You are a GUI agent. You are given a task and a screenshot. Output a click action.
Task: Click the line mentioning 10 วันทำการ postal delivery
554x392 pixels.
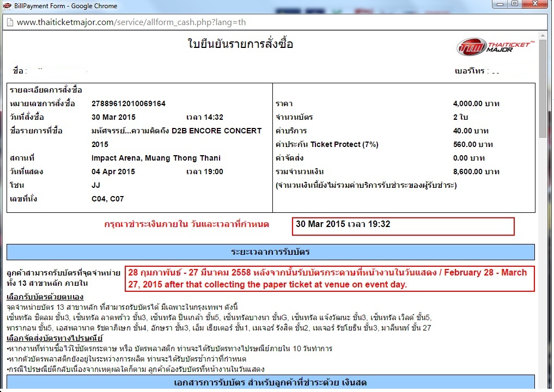pos(169,348)
